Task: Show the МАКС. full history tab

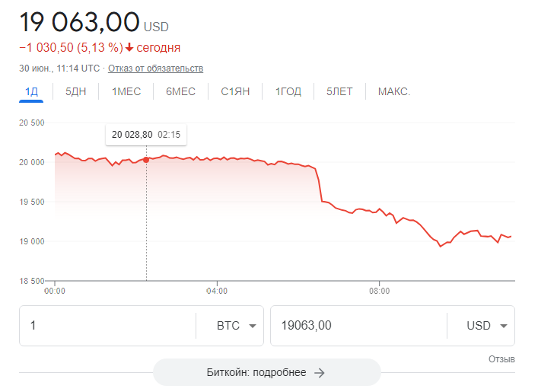Action: click(394, 91)
